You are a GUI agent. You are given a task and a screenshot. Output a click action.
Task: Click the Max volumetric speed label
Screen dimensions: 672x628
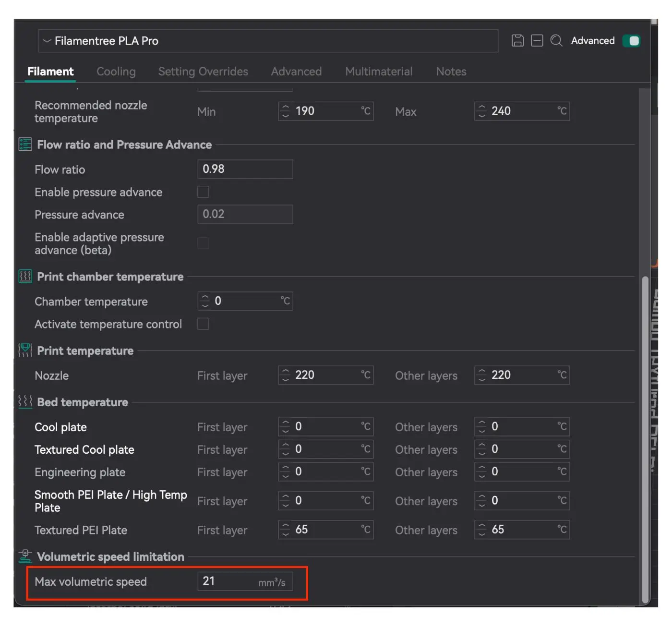91,582
